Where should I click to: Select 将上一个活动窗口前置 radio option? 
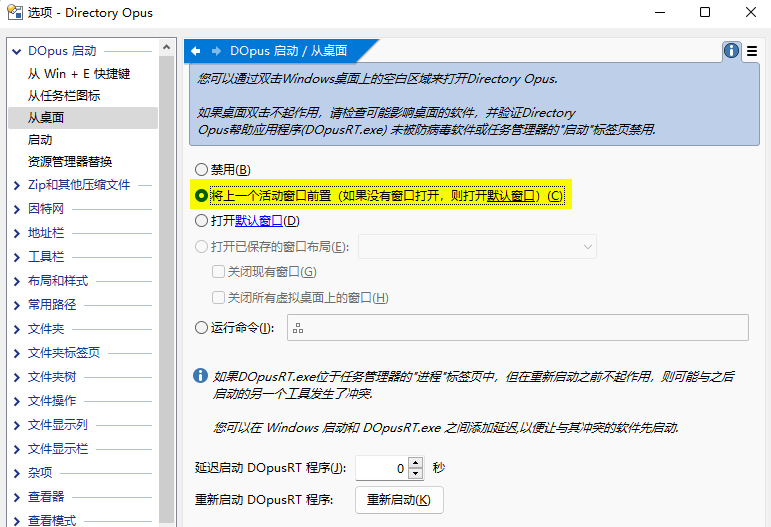[x=201, y=196]
